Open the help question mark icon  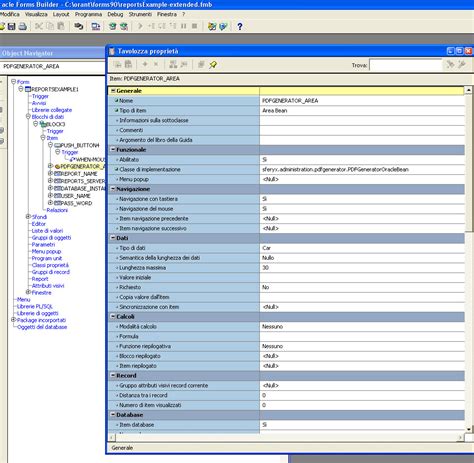(240, 26)
